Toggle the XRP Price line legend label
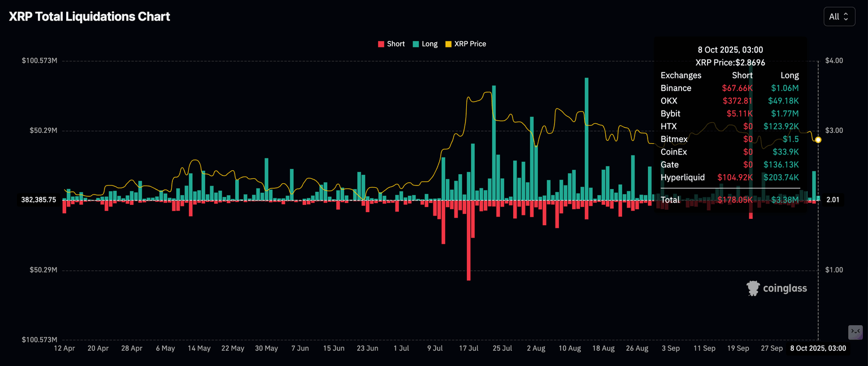This screenshot has height=366, width=868. [x=470, y=44]
